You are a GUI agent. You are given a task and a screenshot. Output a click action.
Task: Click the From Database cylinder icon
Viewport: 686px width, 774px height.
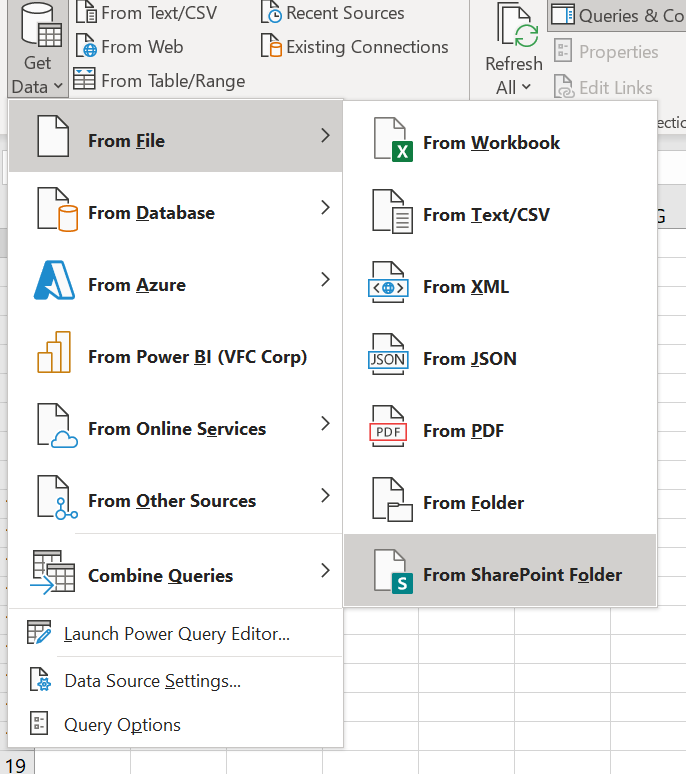[x=57, y=209]
